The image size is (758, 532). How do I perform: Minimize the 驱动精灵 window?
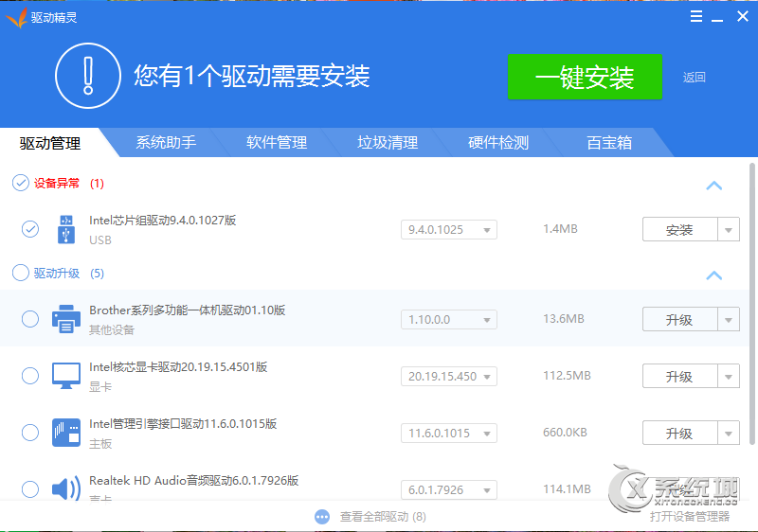717,20
